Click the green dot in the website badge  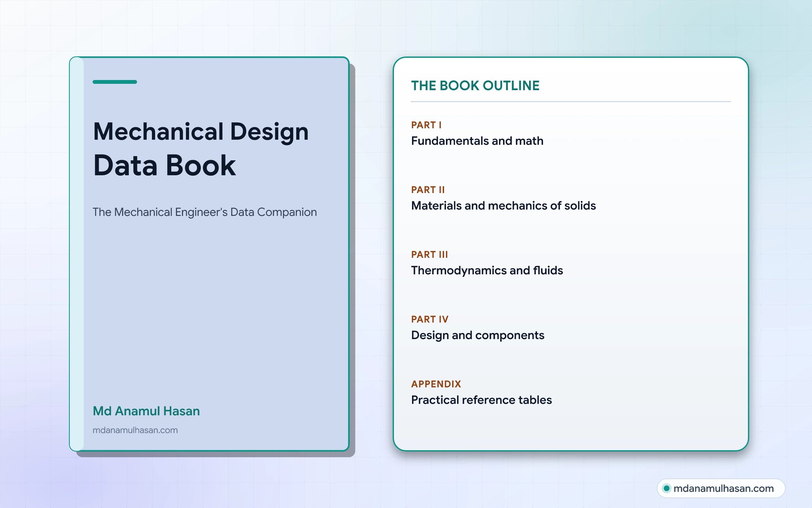tap(667, 488)
